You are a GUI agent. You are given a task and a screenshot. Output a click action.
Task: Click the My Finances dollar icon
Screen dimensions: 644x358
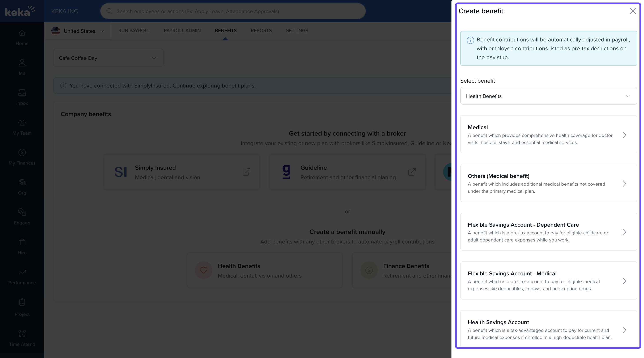(x=22, y=152)
